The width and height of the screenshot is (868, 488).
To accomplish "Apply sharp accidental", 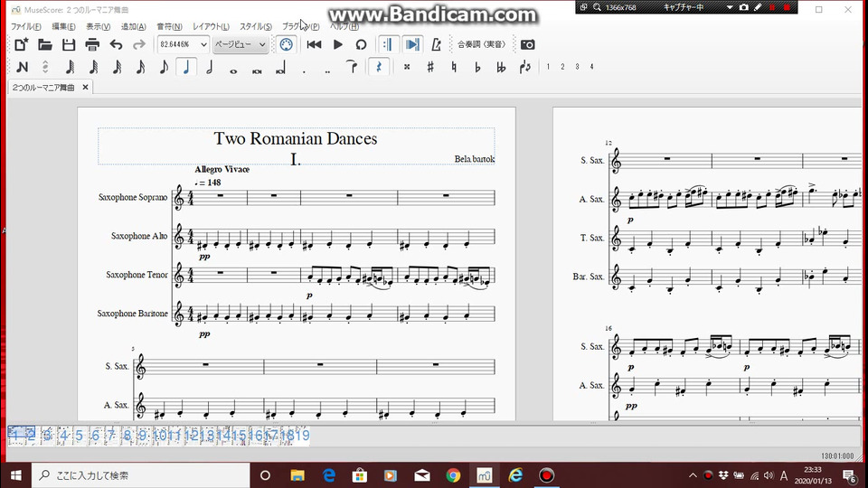I will pyautogui.click(x=430, y=67).
